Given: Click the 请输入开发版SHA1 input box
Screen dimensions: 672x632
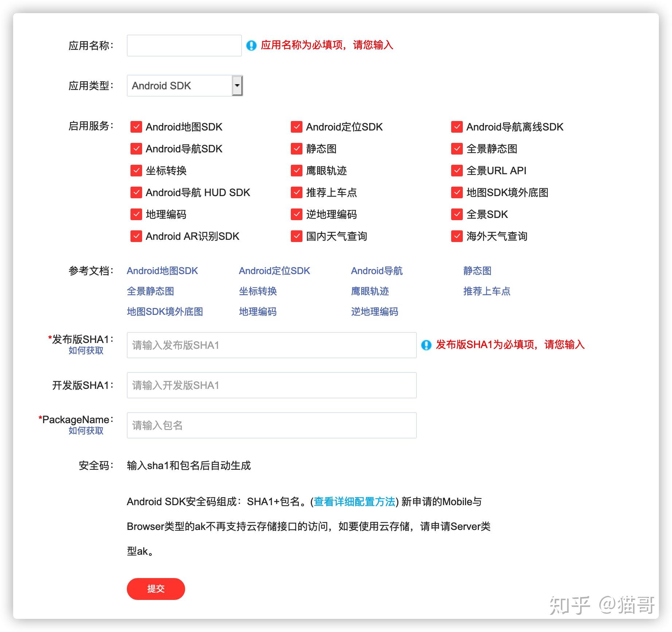Looking at the screenshot, I should [x=271, y=385].
